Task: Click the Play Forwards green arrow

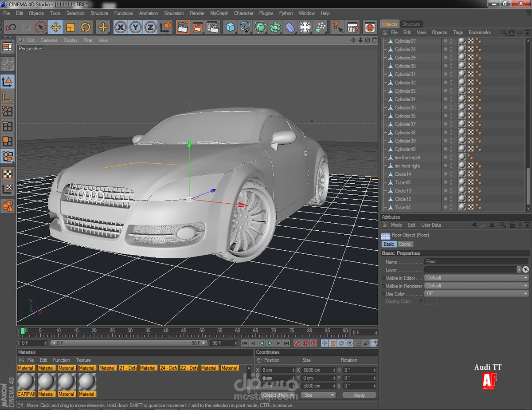Action: pyautogui.click(x=270, y=343)
